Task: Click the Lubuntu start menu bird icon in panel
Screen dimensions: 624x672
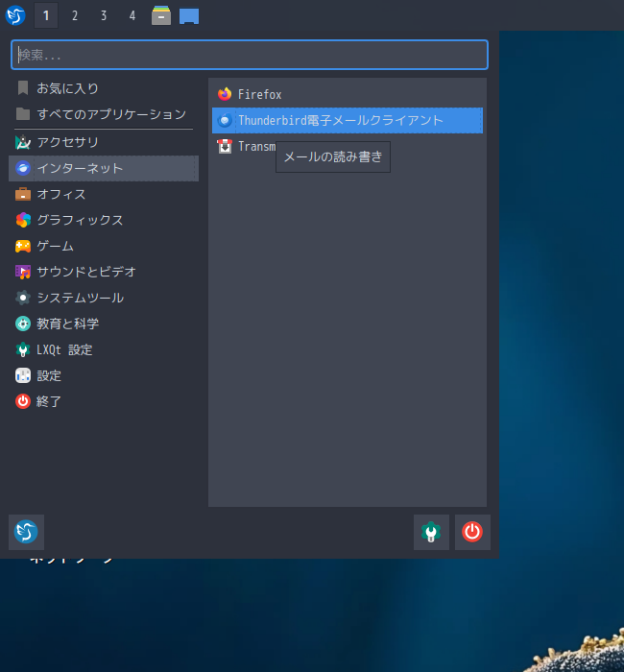Action: tap(15, 15)
